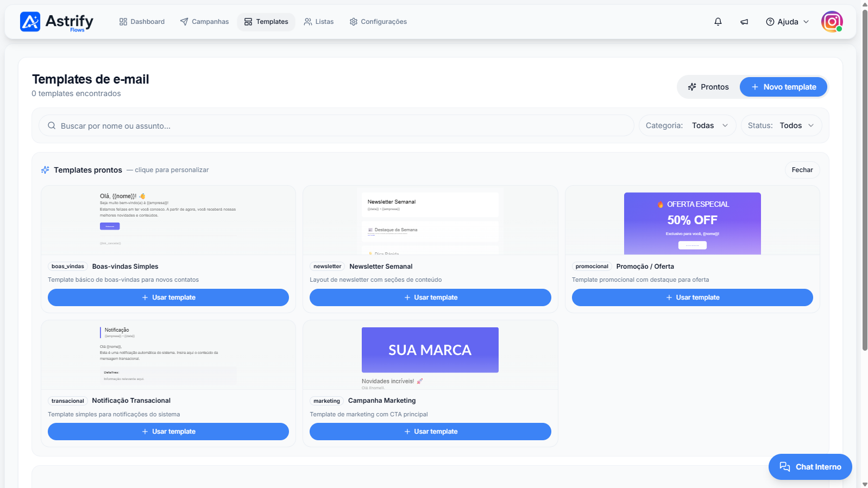The image size is (868, 488).
Task: Open the notifications bell
Action: click(718, 22)
